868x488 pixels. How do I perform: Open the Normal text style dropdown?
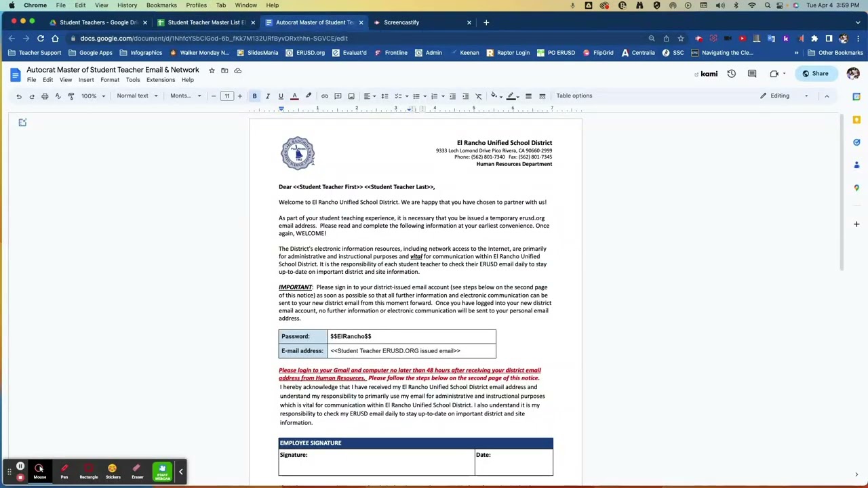(137, 96)
